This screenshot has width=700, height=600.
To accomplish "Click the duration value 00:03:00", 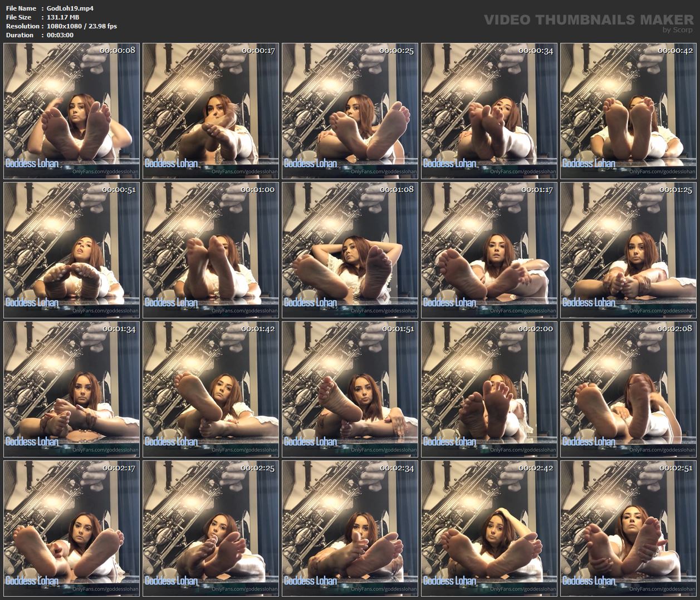I will (60, 35).
